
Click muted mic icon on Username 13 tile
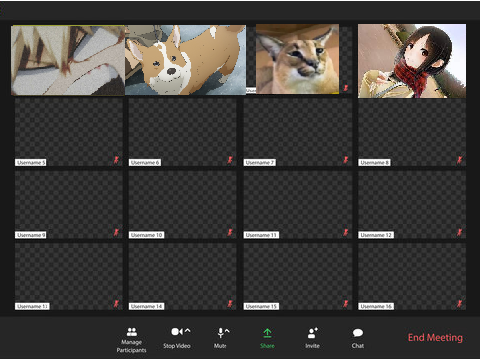tap(116, 304)
